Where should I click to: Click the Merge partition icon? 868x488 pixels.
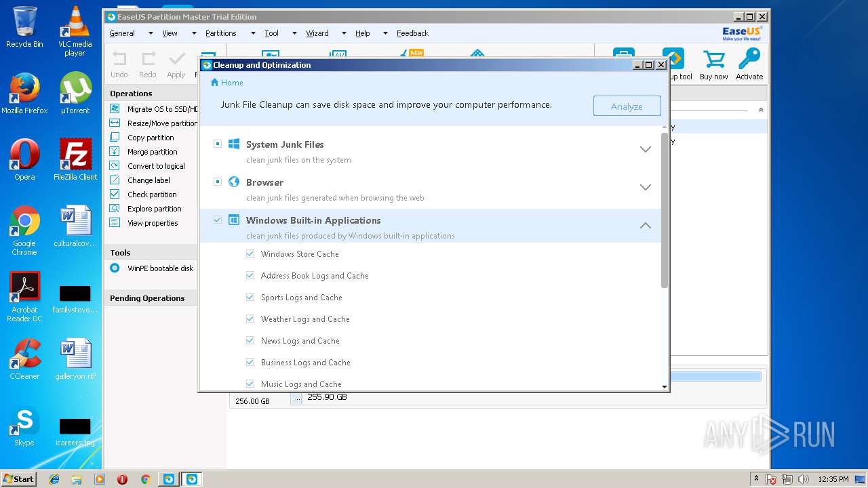(x=115, y=151)
